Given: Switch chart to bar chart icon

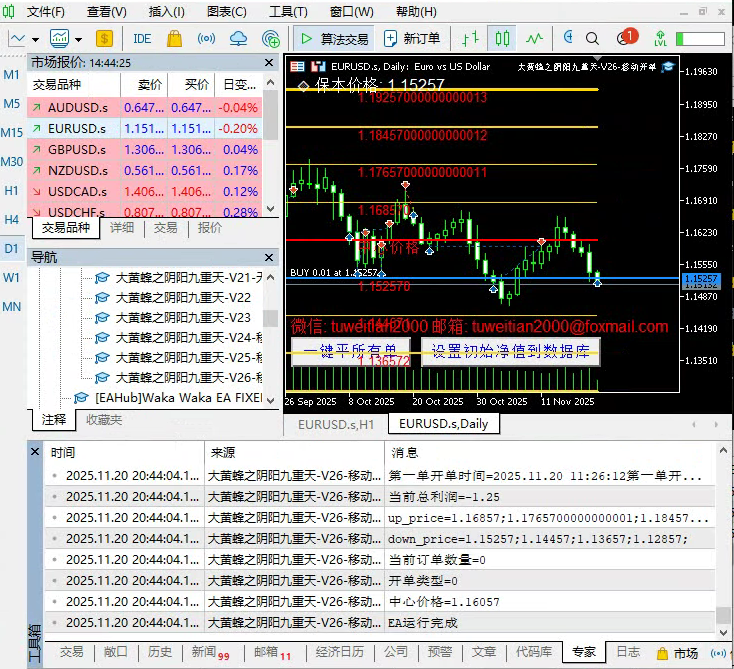Looking at the screenshot, I should 469,39.
